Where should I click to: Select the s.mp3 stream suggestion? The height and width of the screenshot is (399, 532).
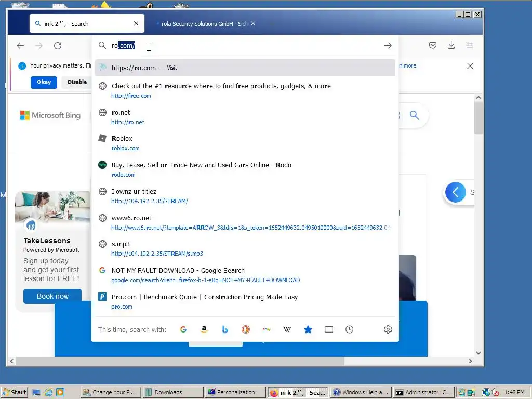pos(245,249)
